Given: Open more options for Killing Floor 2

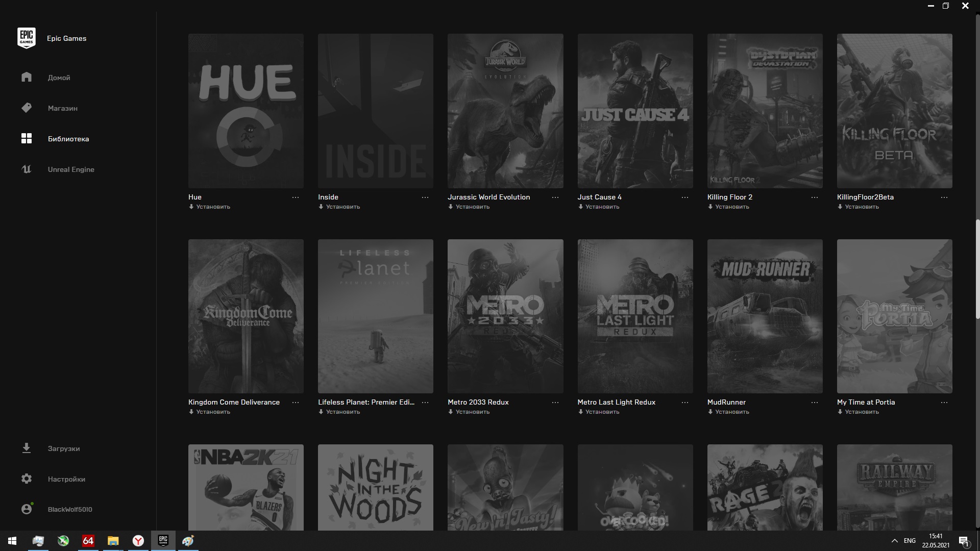Looking at the screenshot, I should tap(815, 197).
